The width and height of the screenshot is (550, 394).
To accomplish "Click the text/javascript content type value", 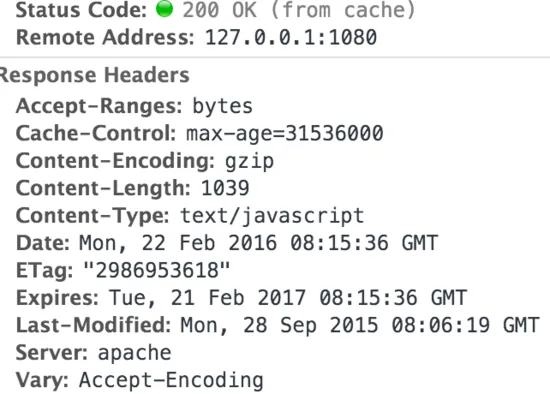I will [272, 216].
